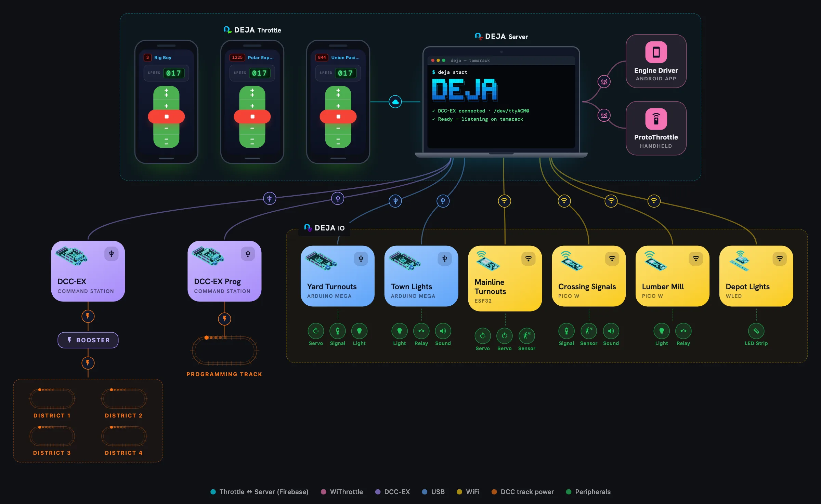Click loco address 1225 badge
The width and height of the screenshot is (821, 504).
237,57
